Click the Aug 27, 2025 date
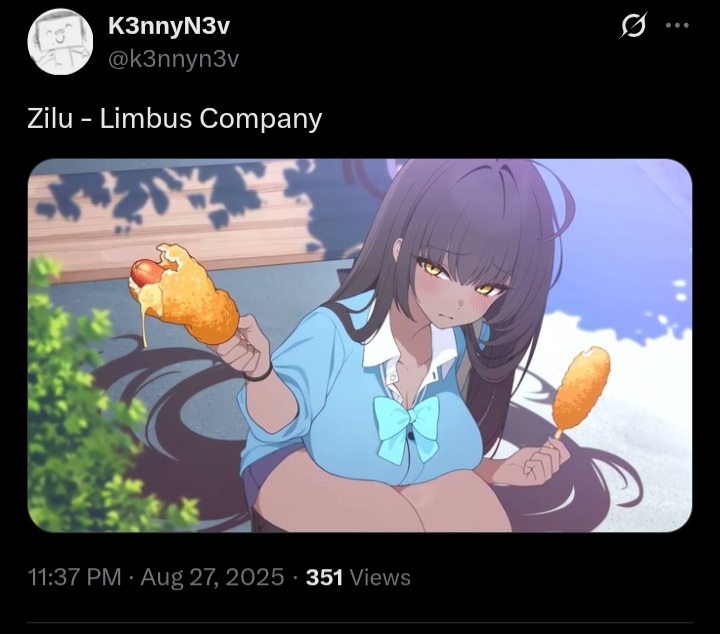 point(212,577)
